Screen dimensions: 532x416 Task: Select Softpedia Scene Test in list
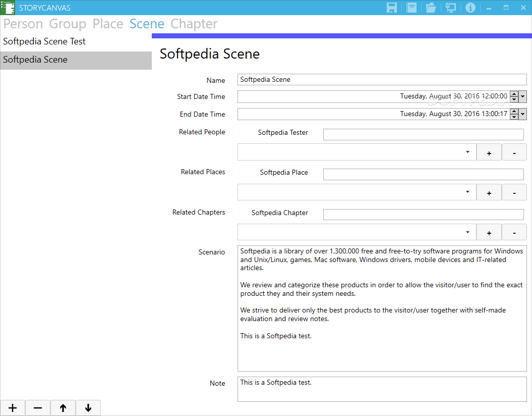76,41
